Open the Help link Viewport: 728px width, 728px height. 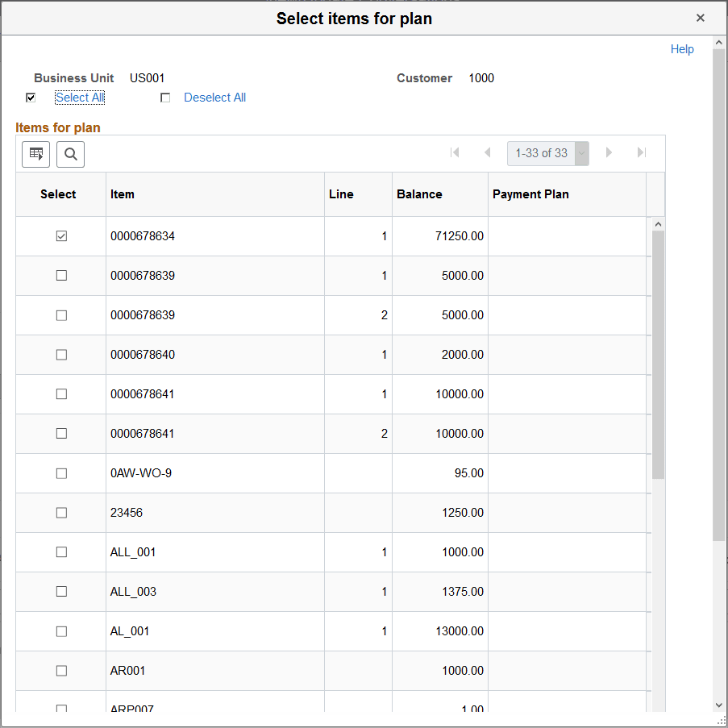pos(682,49)
